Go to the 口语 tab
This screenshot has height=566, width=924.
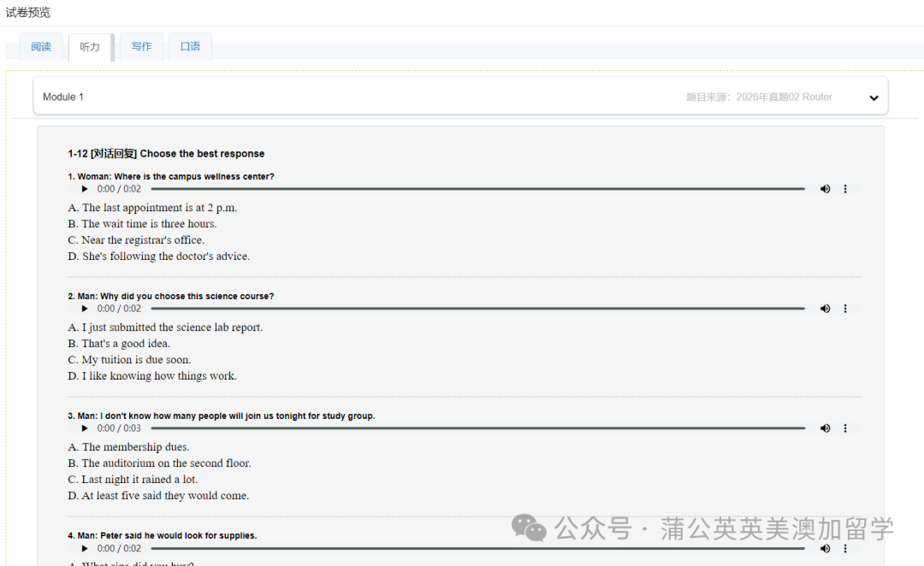pyautogui.click(x=190, y=47)
